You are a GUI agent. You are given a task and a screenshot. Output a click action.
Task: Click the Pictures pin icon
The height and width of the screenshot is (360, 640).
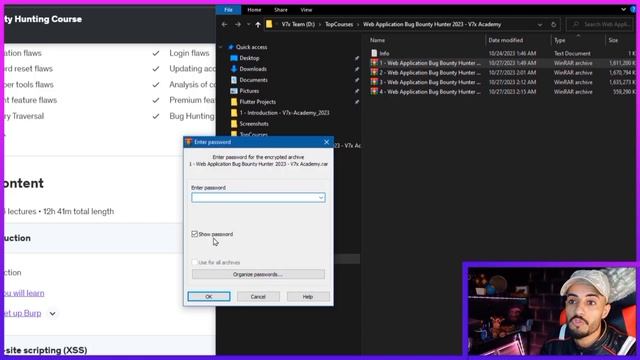[x=357, y=91]
